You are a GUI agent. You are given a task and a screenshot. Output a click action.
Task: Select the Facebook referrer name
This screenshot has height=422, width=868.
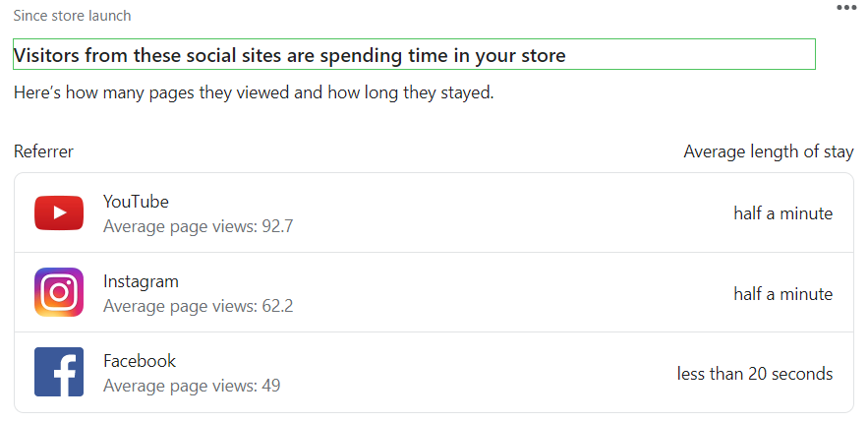pyautogui.click(x=140, y=361)
